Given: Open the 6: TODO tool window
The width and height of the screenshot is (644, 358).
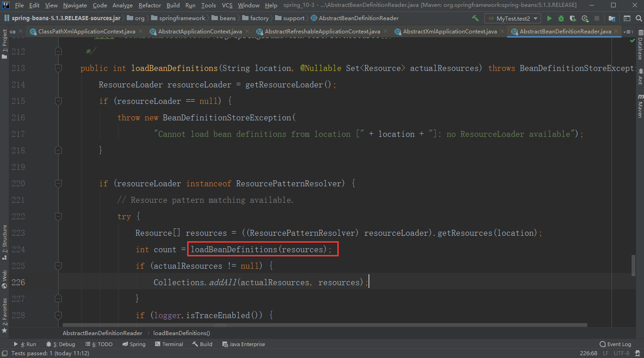Looking at the screenshot, I should tap(98, 344).
